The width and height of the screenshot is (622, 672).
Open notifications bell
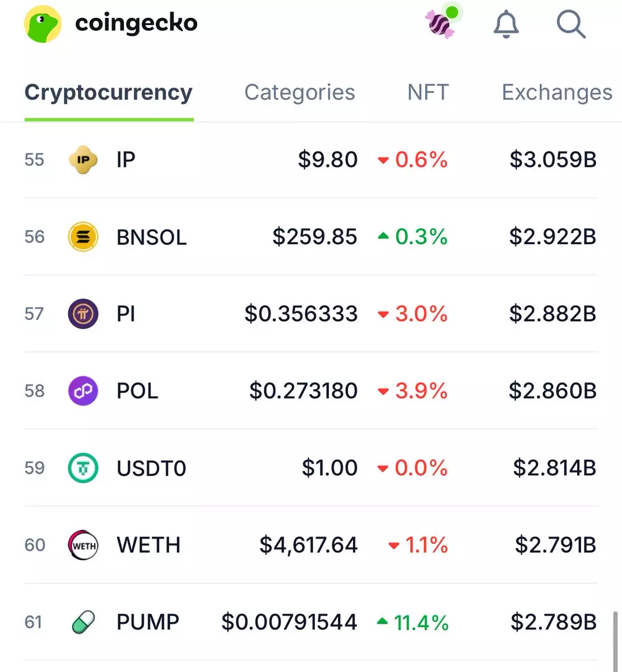505,25
